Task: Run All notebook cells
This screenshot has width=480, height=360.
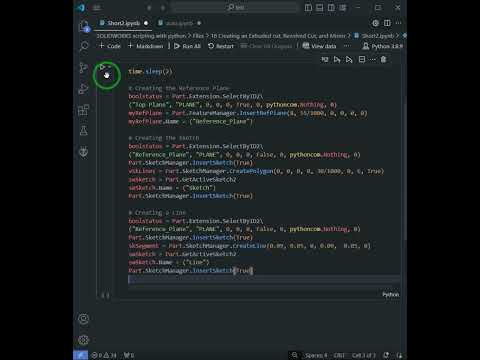Action: coord(187,46)
